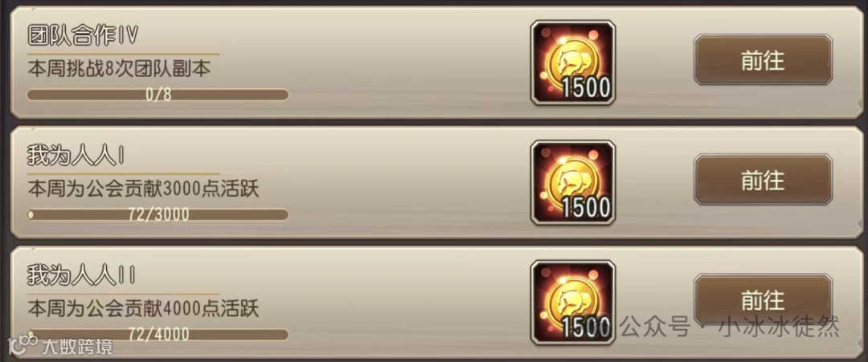This screenshot has height=362, width=868.
Task: Tap the gold coin reward for 我为人人I
Action: 573,182
